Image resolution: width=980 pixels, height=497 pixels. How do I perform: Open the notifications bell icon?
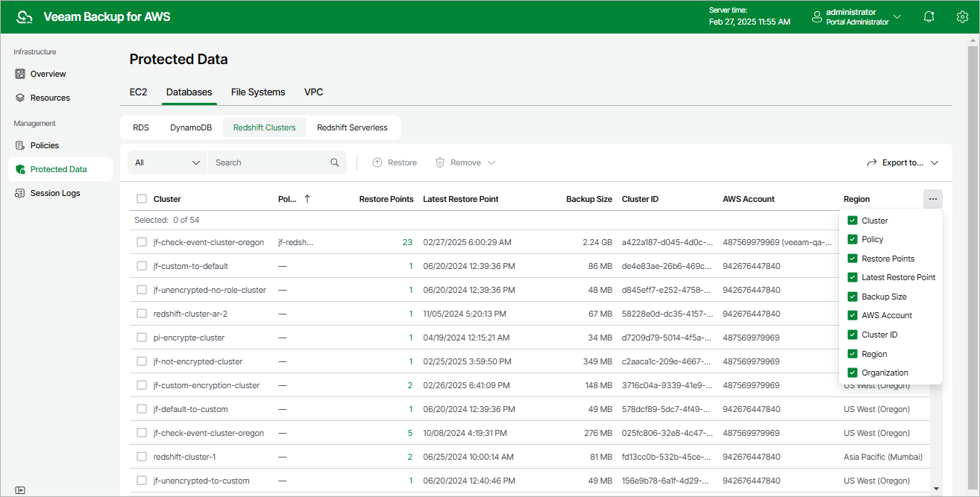click(x=929, y=16)
